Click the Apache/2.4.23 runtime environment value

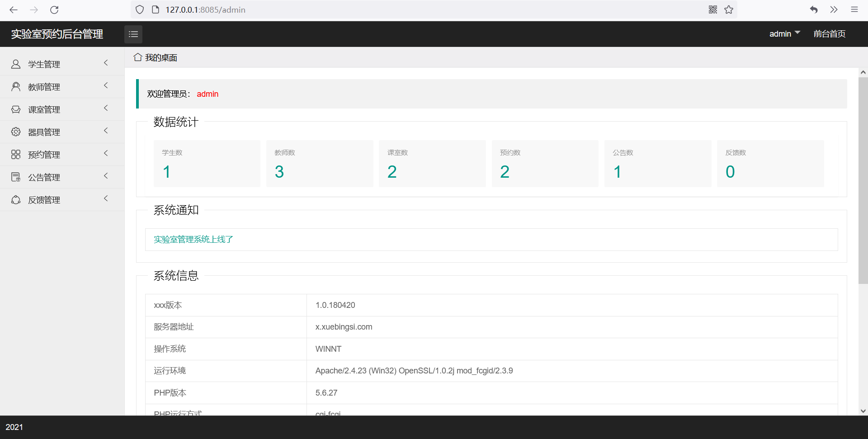coord(414,371)
